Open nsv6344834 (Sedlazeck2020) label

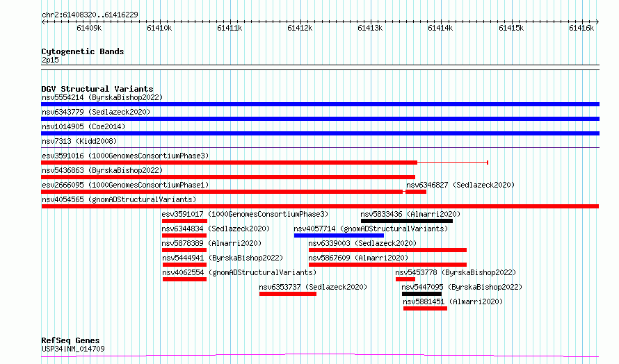(x=216, y=229)
